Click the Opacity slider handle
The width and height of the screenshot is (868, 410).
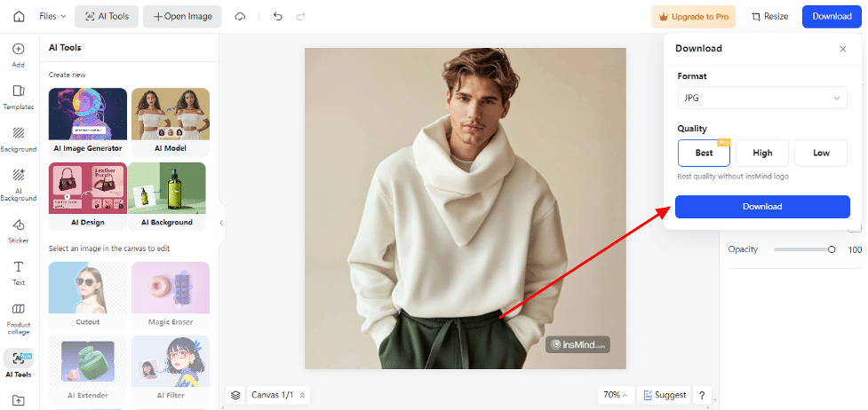click(x=832, y=249)
